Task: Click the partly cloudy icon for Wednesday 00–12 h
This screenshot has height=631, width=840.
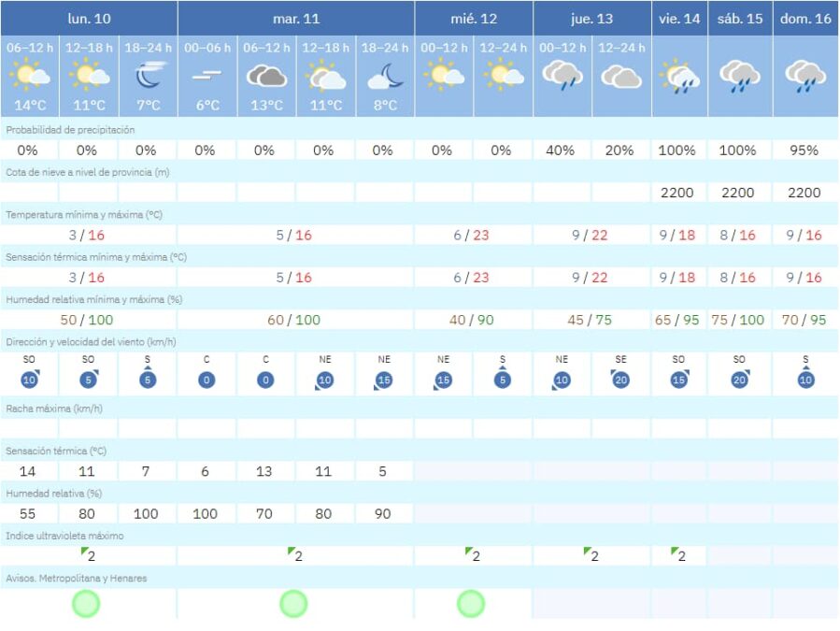Action: tap(444, 75)
